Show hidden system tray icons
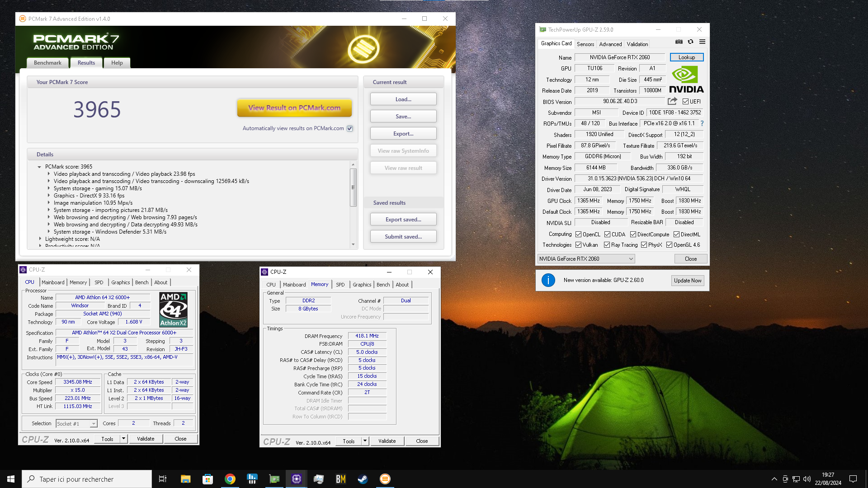The image size is (868, 488). coord(774,479)
